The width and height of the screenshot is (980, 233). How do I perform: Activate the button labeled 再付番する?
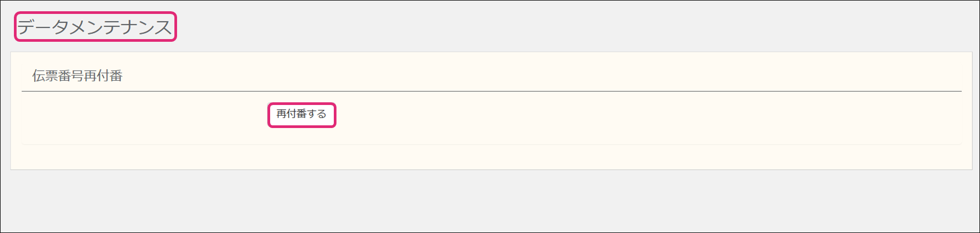(x=301, y=115)
